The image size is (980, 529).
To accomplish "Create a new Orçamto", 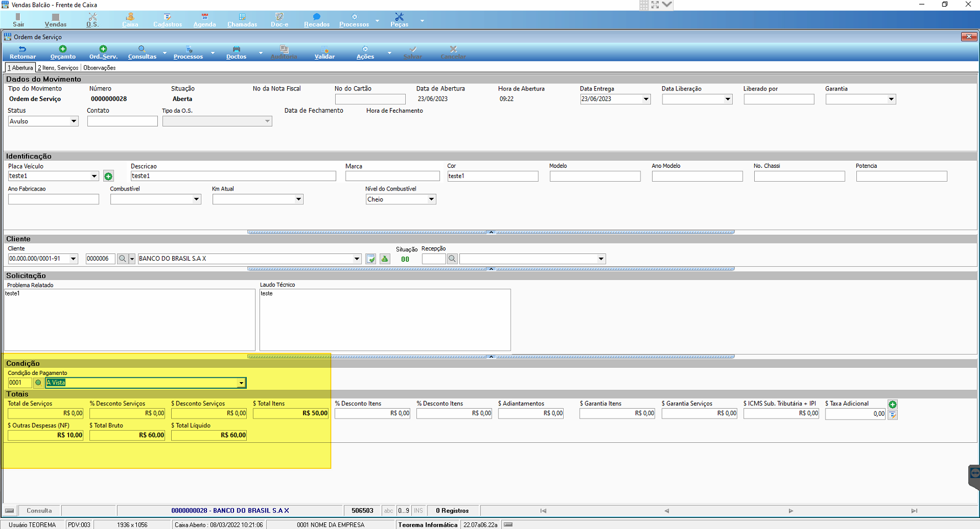I will point(63,52).
